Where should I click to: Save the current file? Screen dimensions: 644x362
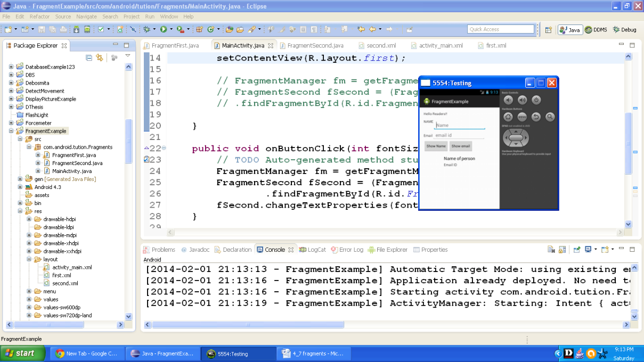click(x=41, y=29)
